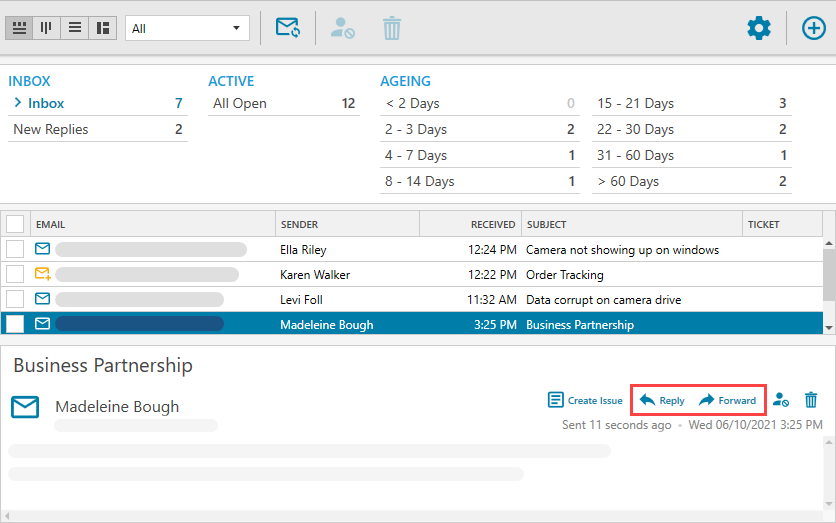Viewport: 836px width, 523px height.
Task: Click email list scrollbar down arrow
Action: 829,328
